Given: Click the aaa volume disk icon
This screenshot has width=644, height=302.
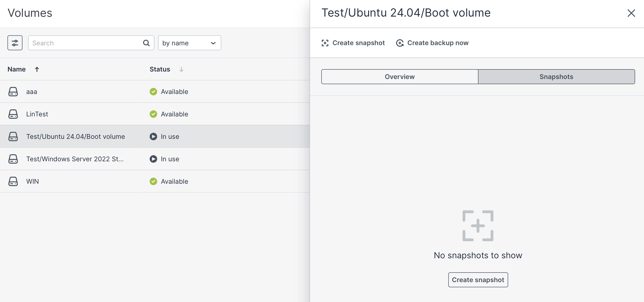Looking at the screenshot, I should 13,91.
